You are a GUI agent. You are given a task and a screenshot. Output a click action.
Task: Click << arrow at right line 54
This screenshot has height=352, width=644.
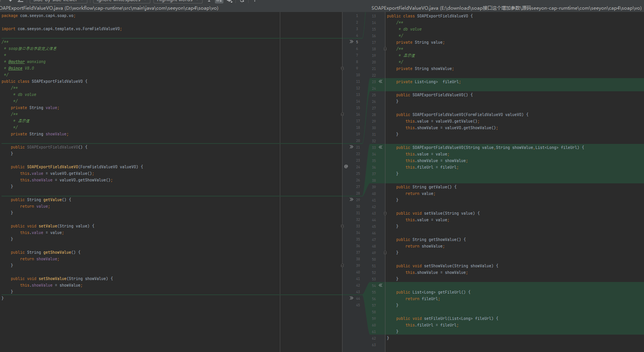[x=381, y=285]
